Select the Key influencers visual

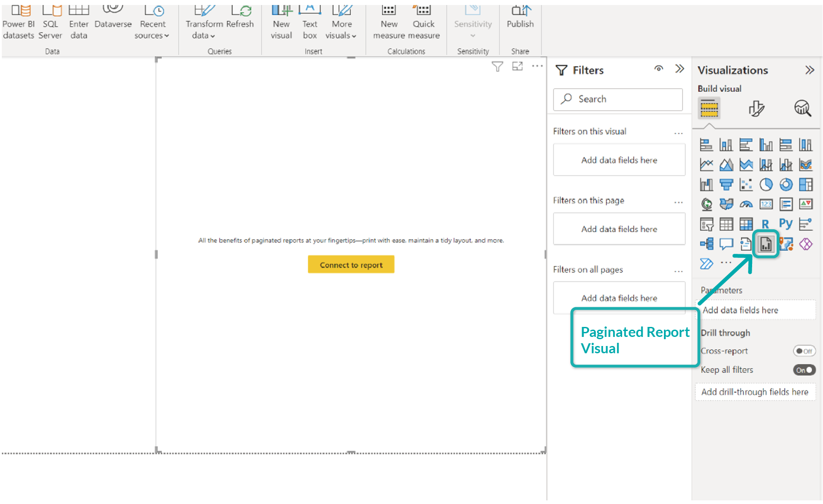[806, 224]
